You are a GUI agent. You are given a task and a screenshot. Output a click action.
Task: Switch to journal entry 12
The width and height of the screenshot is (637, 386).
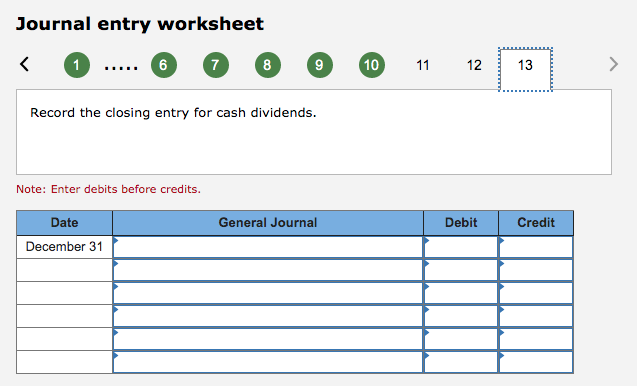tap(474, 65)
